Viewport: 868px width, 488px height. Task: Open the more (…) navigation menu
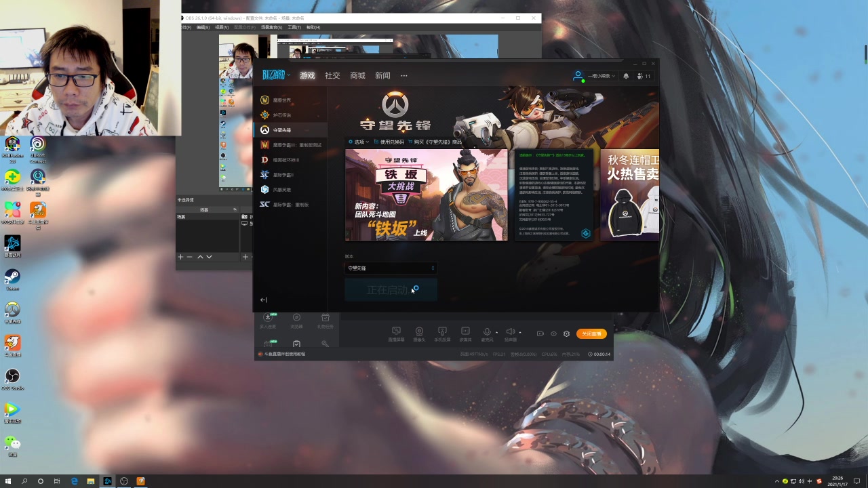click(x=403, y=75)
